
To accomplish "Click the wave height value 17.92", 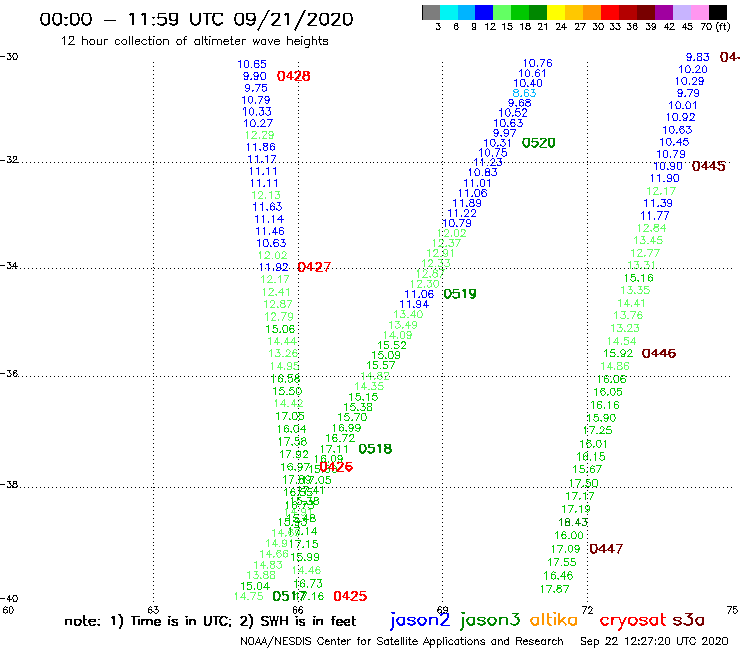I will click(294, 455).
